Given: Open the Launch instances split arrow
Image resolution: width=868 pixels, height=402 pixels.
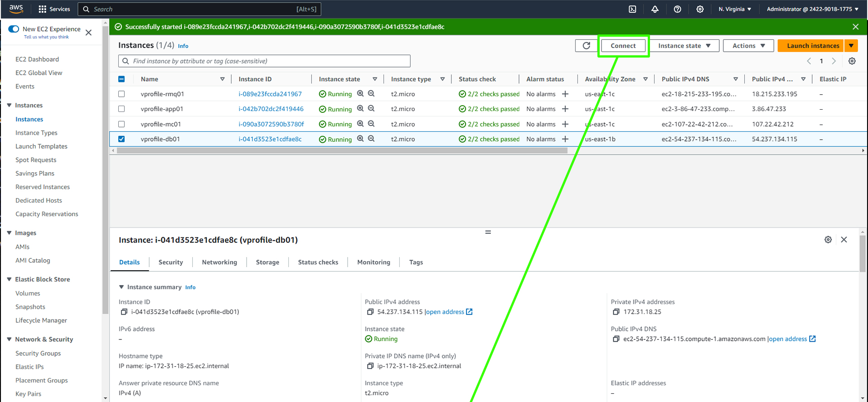Looking at the screenshot, I should click(x=851, y=46).
